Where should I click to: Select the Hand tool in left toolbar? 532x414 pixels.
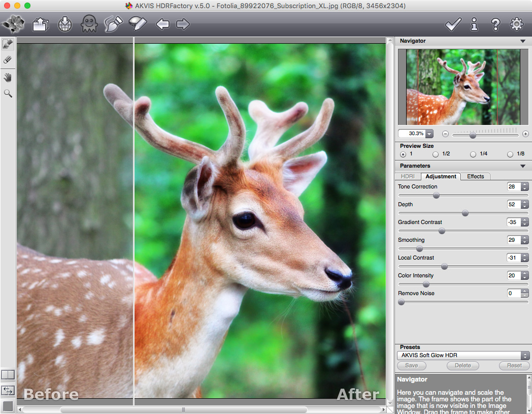coord(8,77)
